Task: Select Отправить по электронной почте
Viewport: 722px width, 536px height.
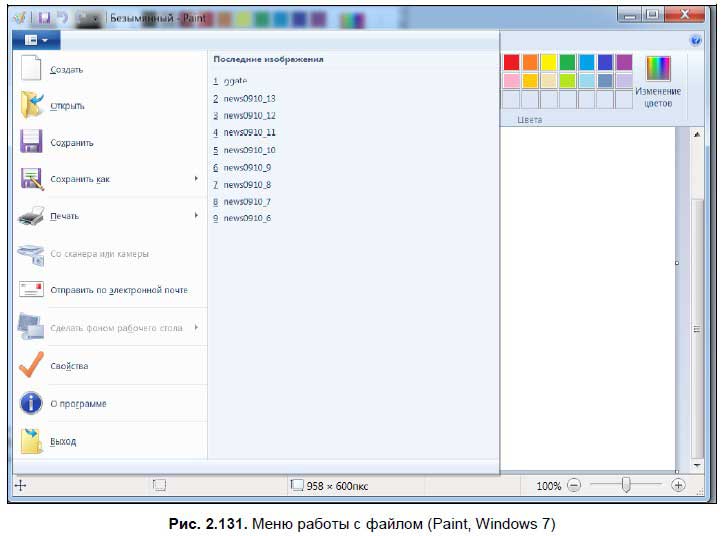Action: (x=119, y=290)
